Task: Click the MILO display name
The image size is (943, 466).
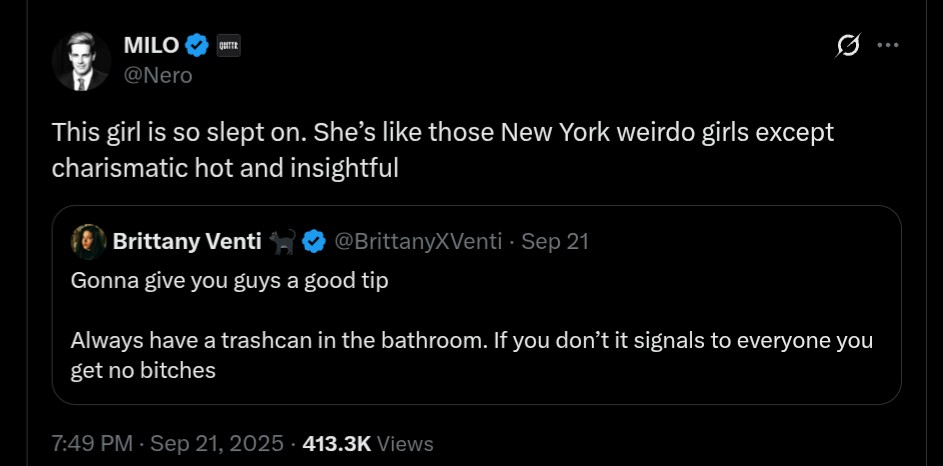Action: coord(151,45)
